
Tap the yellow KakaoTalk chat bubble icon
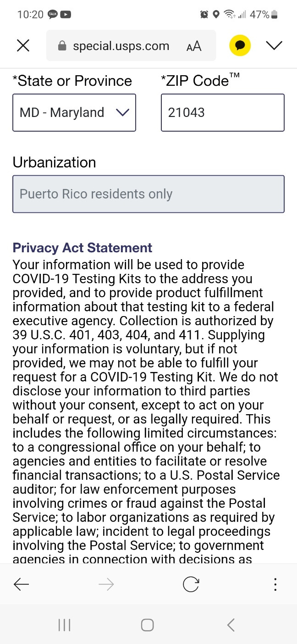coord(240,45)
